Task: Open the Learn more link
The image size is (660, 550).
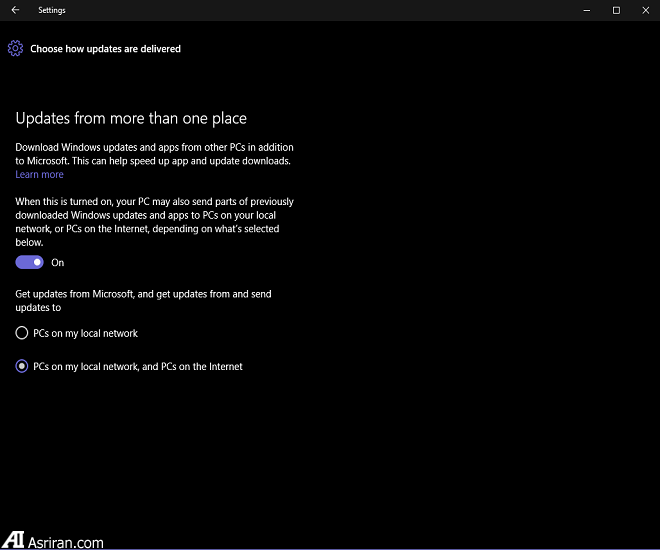Action: tap(39, 175)
